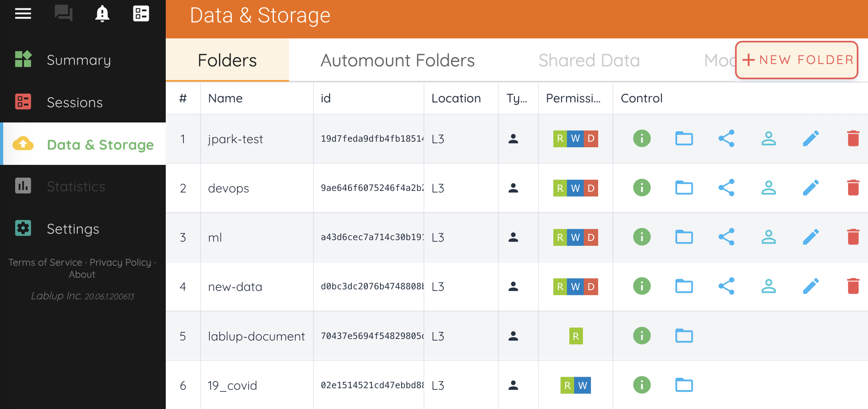
Task: Click the W permission badge for 19_covid
Action: [x=583, y=385]
